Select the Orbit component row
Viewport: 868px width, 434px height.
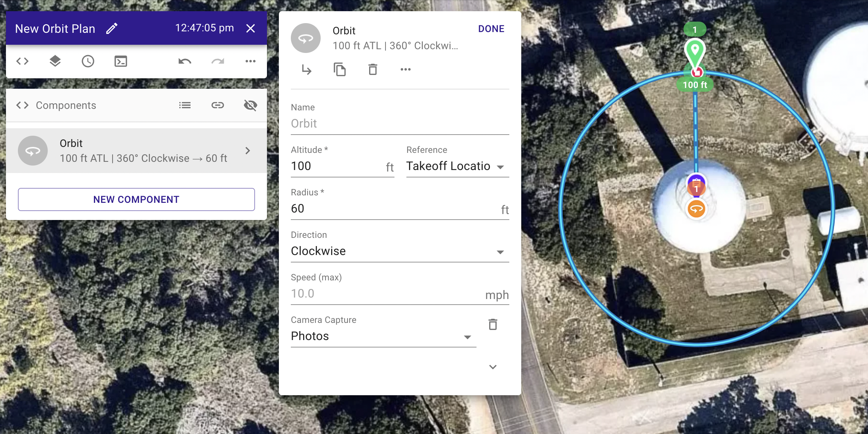tap(136, 151)
